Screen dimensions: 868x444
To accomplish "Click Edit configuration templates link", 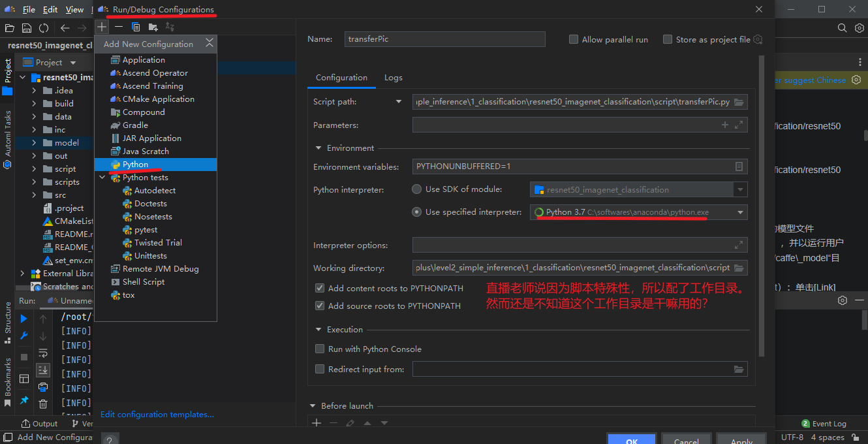I will tap(157, 414).
